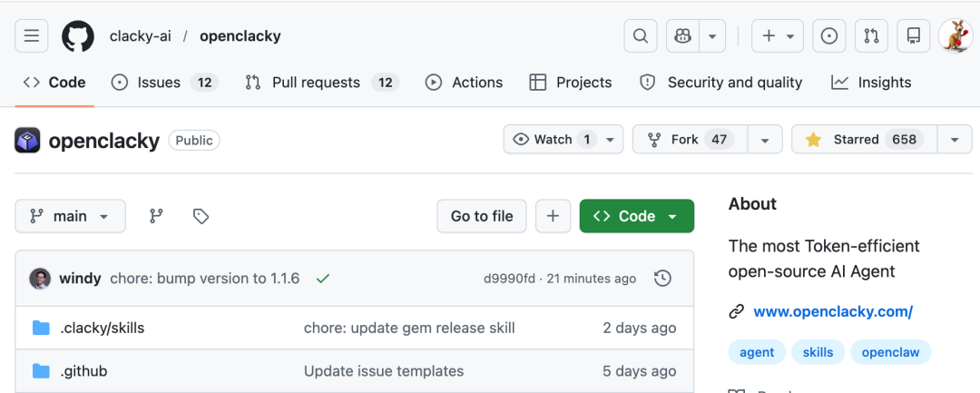980x393 pixels.
Task: Open commit 'chore: bump version to 1.1.6'
Action: pos(205,279)
